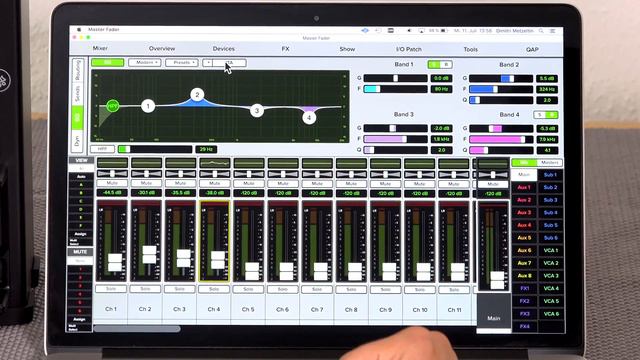Open the Mixer tab
Screen dimensions: 640x360
coord(100,48)
